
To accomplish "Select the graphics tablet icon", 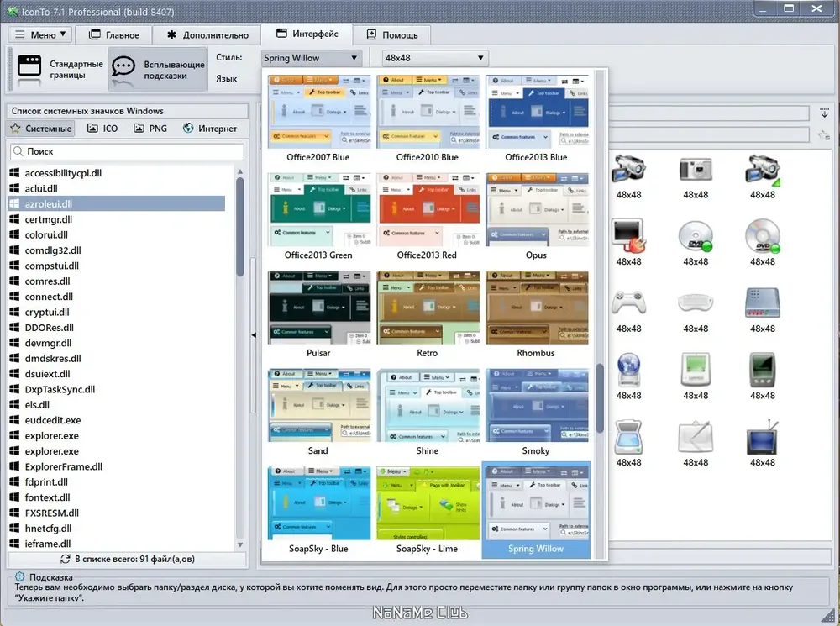I will coord(696,437).
